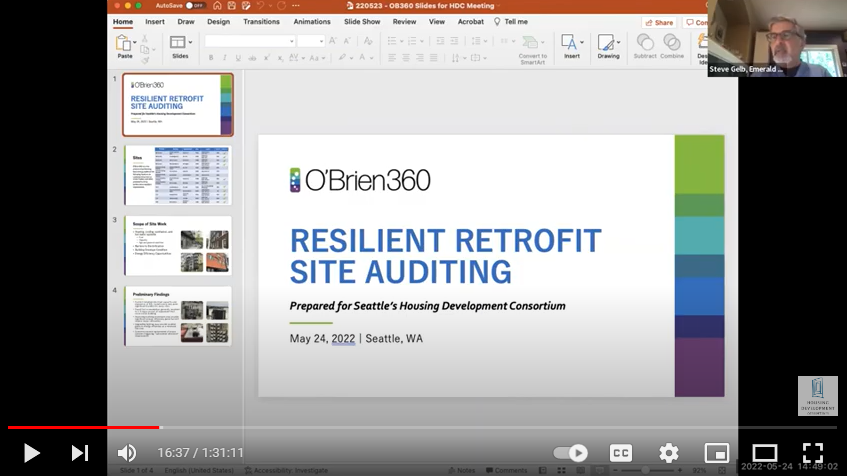Viewport: 847px width, 476px height.
Task: Click the Undo arrow in title bar
Action: (x=261, y=5)
